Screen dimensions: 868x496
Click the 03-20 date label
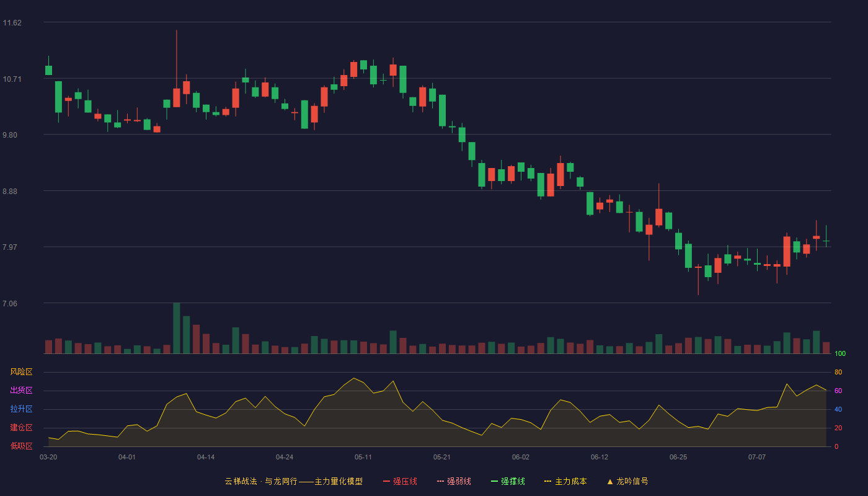click(48, 457)
